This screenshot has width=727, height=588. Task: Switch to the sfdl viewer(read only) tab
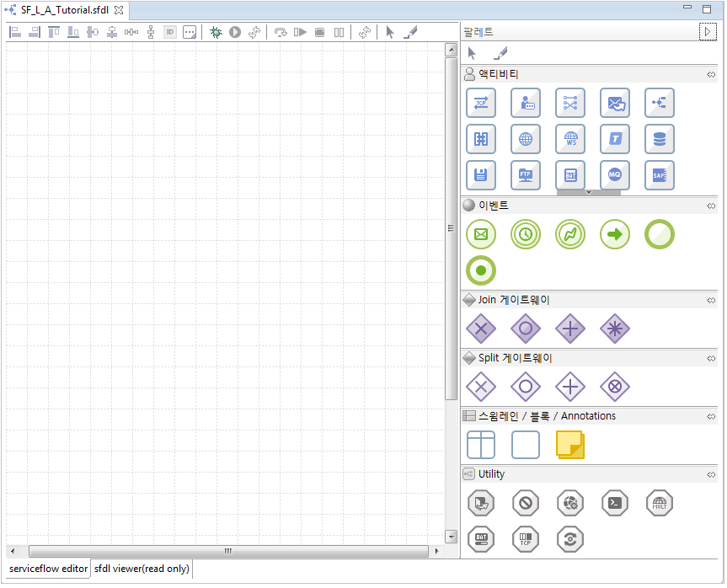(142, 569)
